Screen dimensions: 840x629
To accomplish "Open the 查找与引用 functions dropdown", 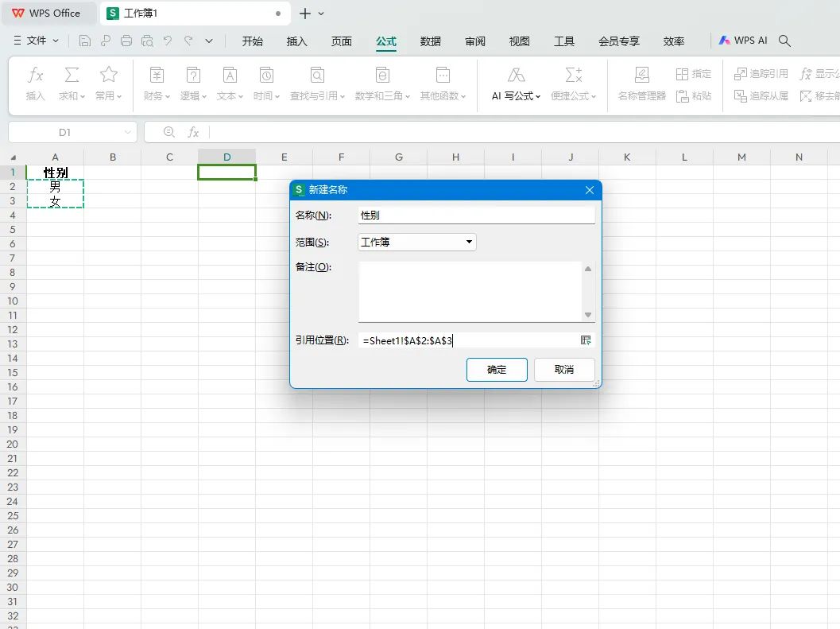I will (317, 84).
